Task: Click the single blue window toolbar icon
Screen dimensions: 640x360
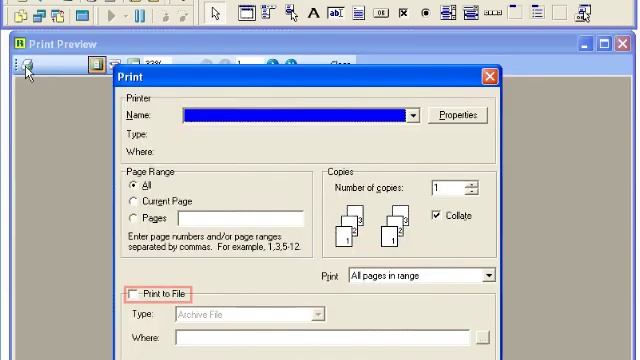Action: tap(82, 16)
